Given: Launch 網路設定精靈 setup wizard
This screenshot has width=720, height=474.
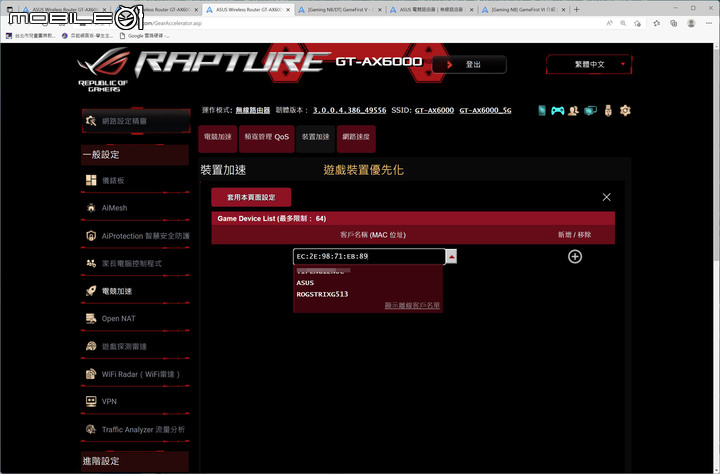Looking at the screenshot, I should click(136, 121).
